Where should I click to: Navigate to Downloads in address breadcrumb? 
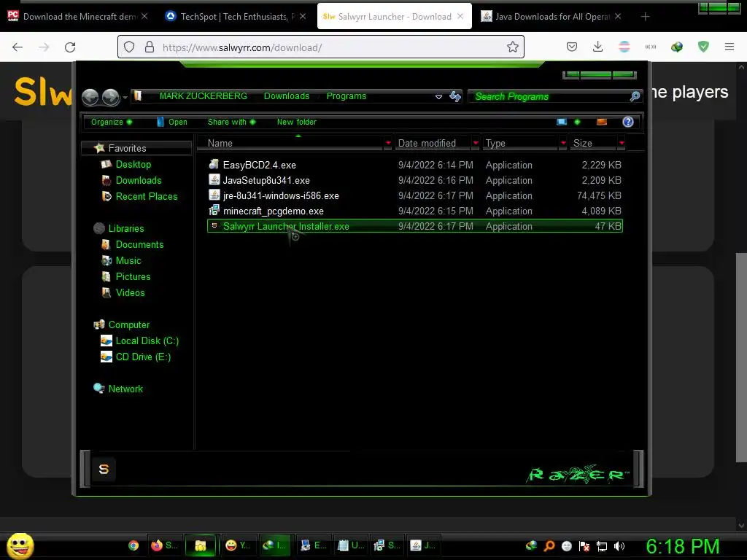(286, 96)
